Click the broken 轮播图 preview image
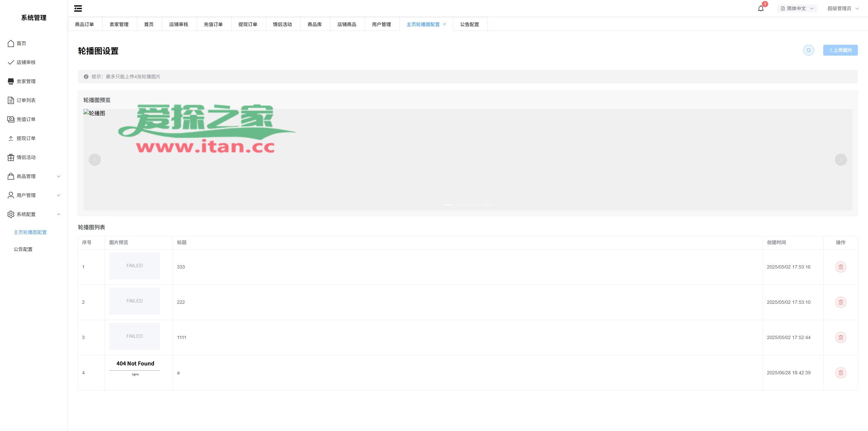The height and width of the screenshot is (431, 868). click(94, 113)
